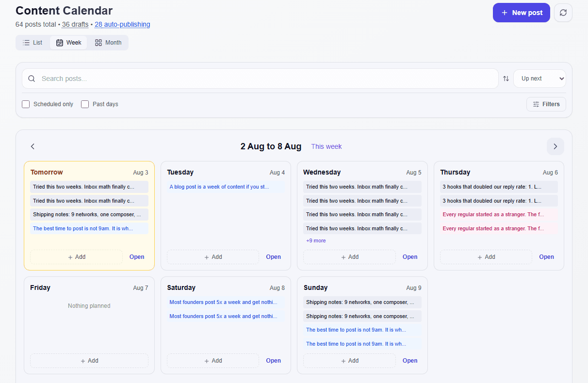The width and height of the screenshot is (588, 383).
Task: Switch to Month view
Action: point(108,43)
